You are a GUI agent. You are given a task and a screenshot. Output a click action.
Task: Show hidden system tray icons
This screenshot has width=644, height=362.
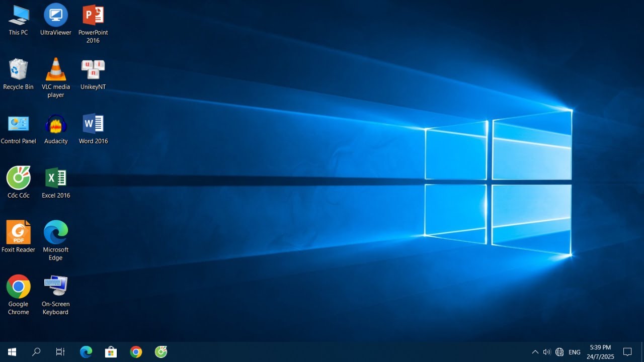[x=535, y=352]
